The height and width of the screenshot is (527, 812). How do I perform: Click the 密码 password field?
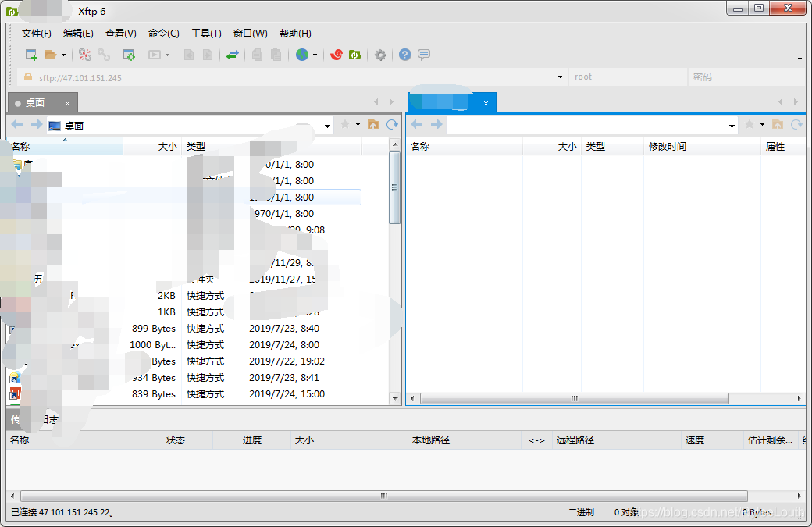pos(747,77)
